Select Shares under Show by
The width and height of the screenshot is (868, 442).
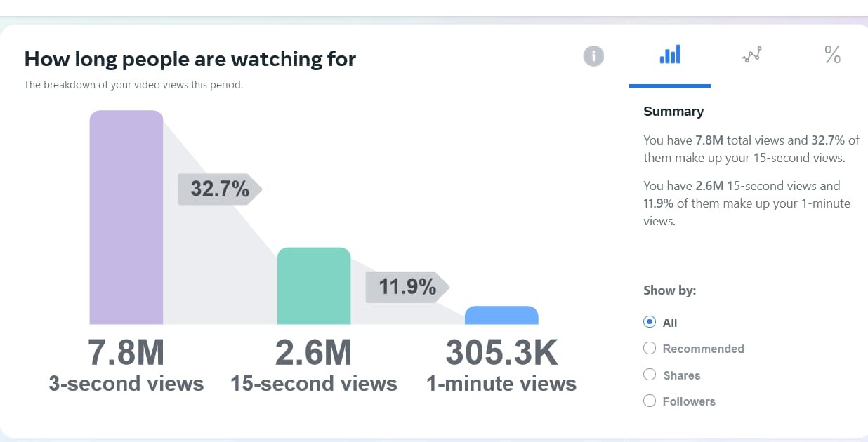point(650,375)
